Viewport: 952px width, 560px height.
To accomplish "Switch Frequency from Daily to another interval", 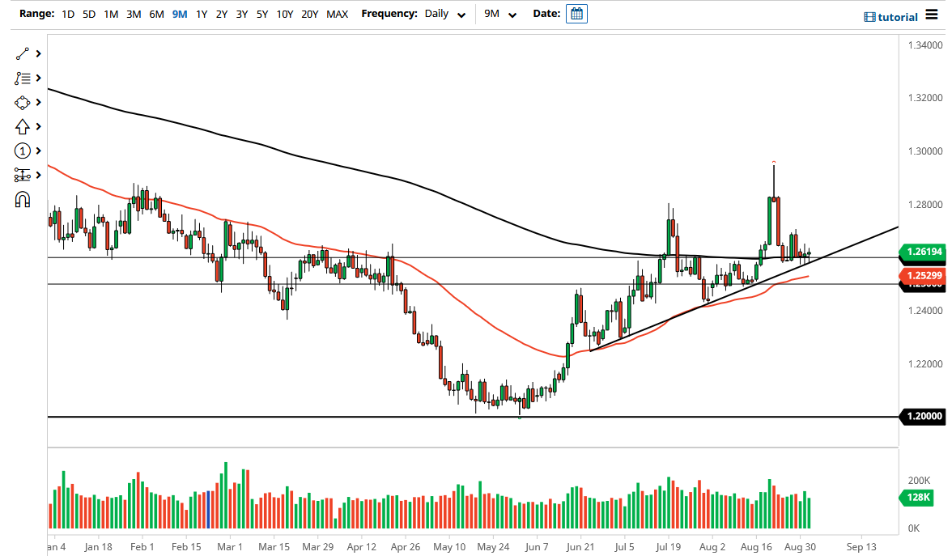I will [x=444, y=15].
